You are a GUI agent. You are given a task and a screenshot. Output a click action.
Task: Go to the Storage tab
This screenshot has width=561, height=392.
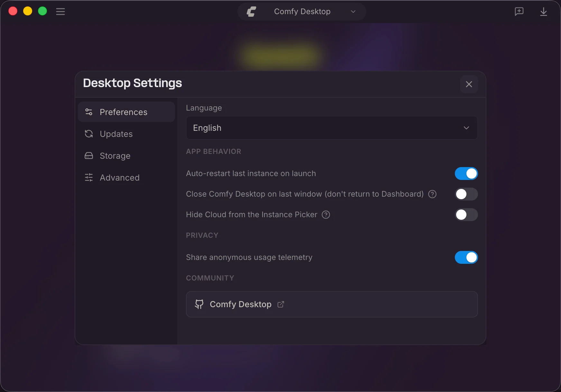(x=126, y=156)
